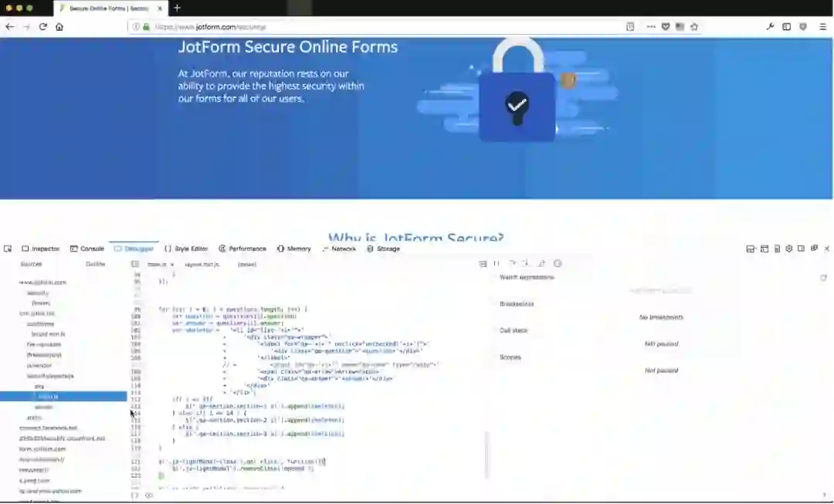Open the wrench developer icon in toolbar

click(x=770, y=26)
